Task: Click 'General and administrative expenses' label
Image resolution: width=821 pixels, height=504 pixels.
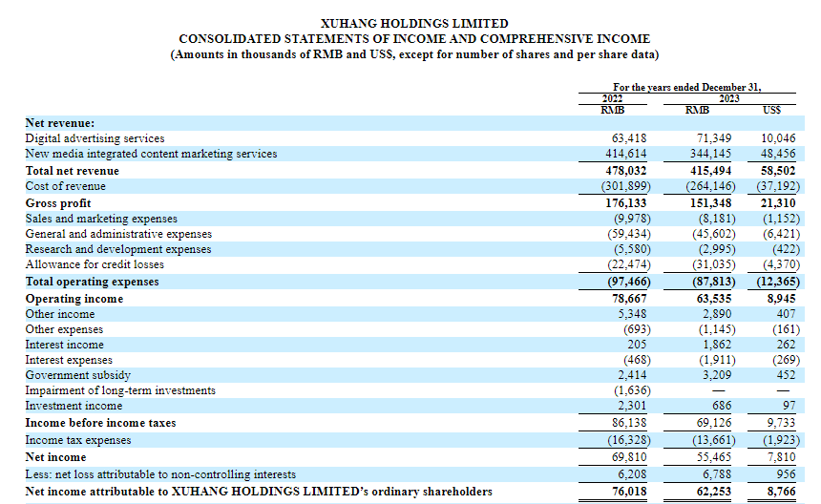Action: coord(118,234)
